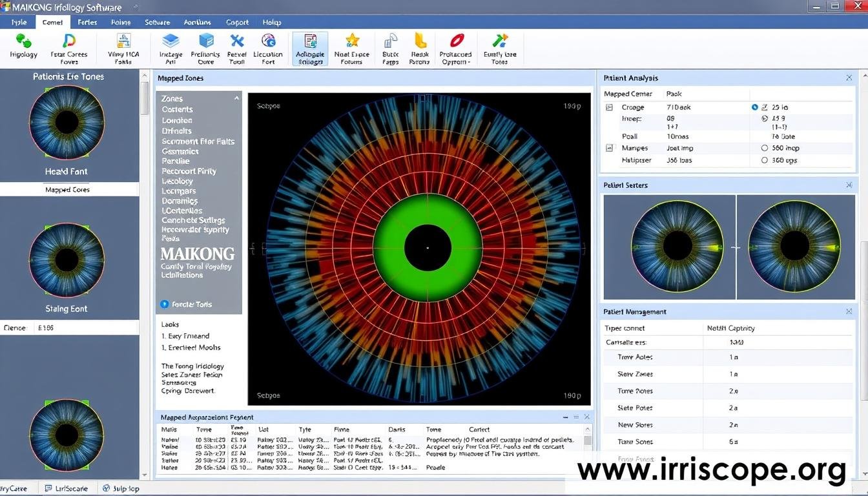The width and height of the screenshot is (868, 496).
Task: Select the highlighted Adiogle Ridings tool
Action: coord(309,45)
